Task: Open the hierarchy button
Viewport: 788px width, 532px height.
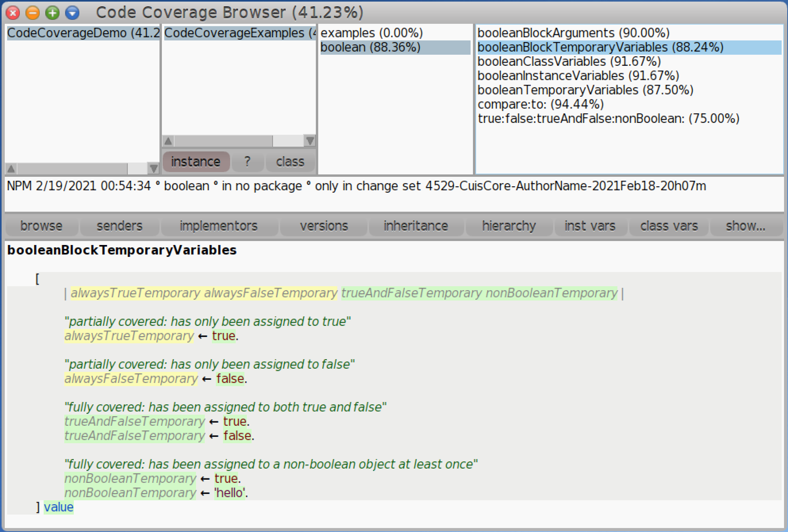Action: (509, 226)
